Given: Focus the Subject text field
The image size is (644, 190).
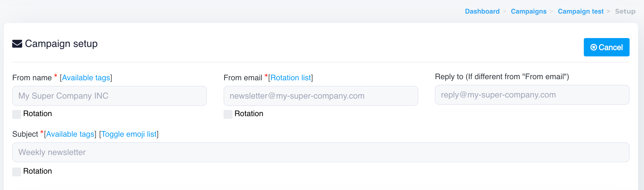Looking at the screenshot, I should click(x=321, y=152).
